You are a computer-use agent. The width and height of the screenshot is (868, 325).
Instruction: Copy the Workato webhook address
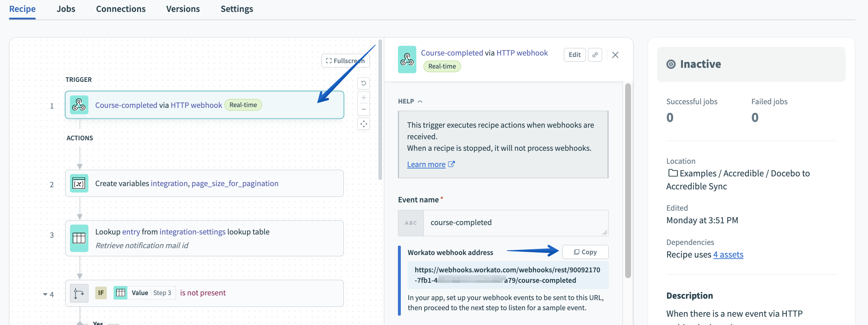[x=585, y=252]
